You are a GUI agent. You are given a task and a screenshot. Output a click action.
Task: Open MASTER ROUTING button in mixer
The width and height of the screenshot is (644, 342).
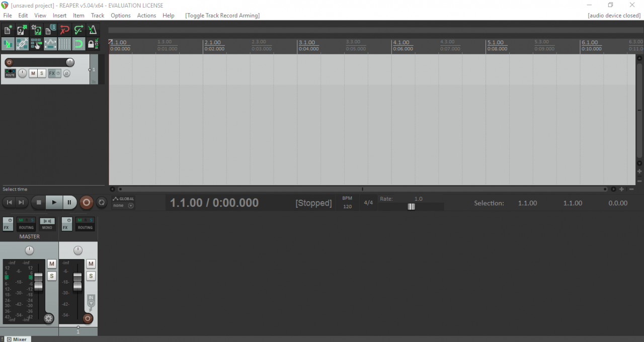[26, 224]
